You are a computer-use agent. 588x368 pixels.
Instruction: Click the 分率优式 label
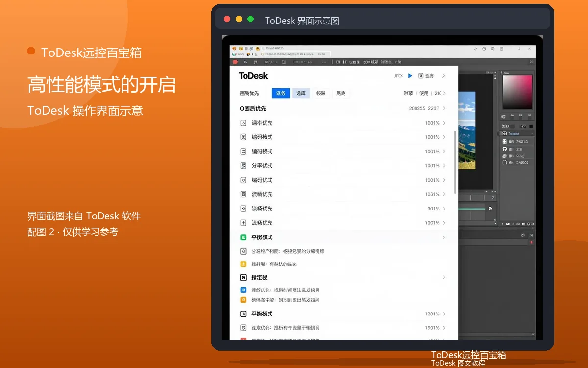[262, 166]
